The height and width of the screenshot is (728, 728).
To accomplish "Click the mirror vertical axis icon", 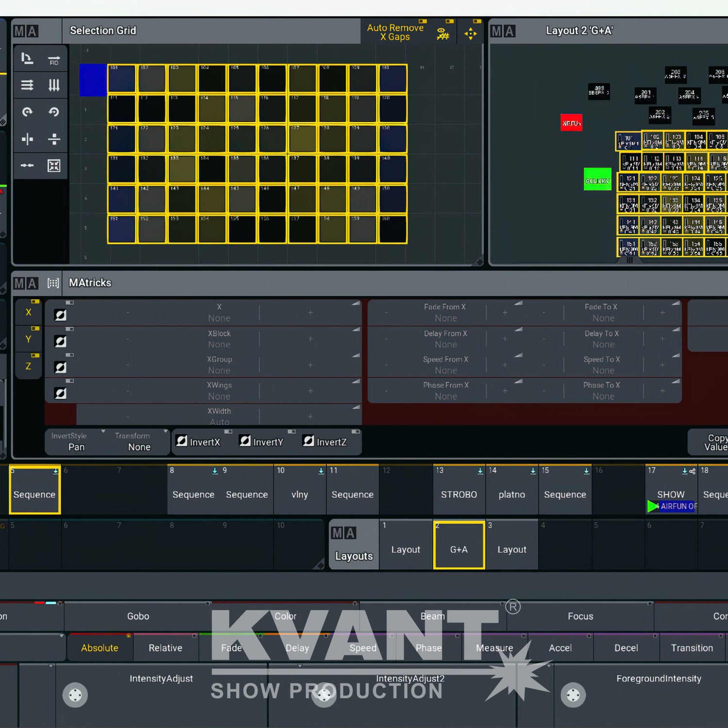I will click(27, 139).
